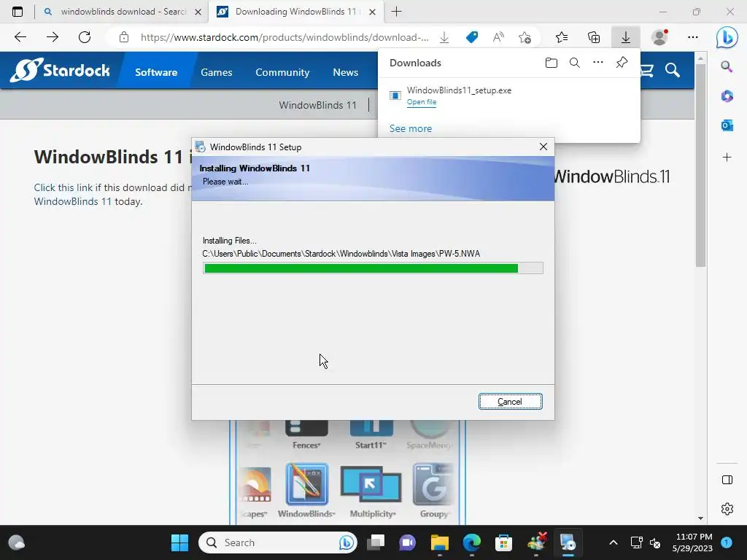Add this page to favorites star
Screen dimensions: 747x560
tap(525, 37)
